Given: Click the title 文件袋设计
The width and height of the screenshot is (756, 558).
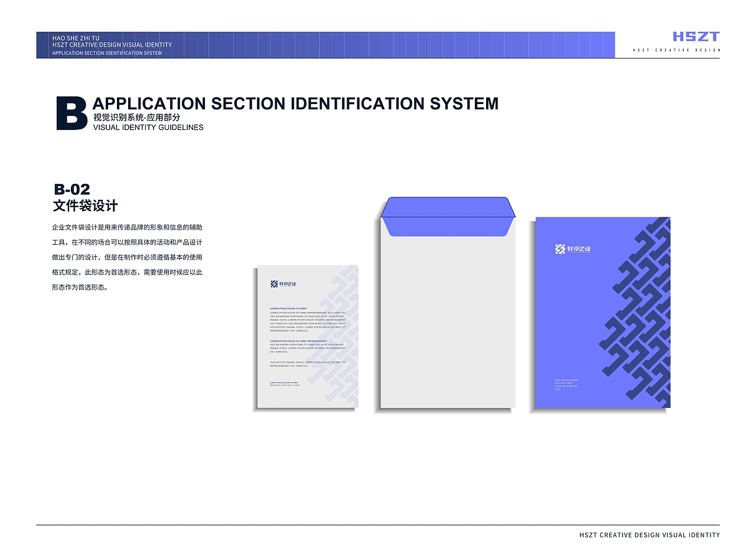Looking at the screenshot, I should (x=86, y=206).
